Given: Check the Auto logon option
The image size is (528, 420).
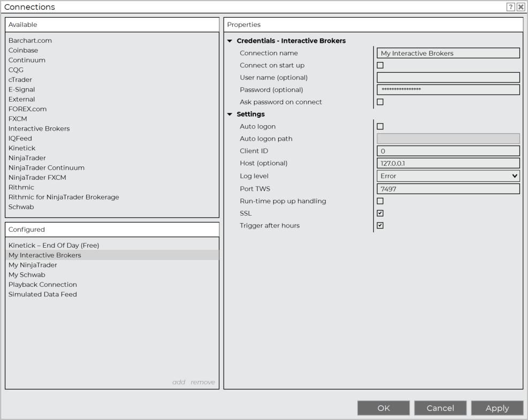Looking at the screenshot, I should coord(380,126).
